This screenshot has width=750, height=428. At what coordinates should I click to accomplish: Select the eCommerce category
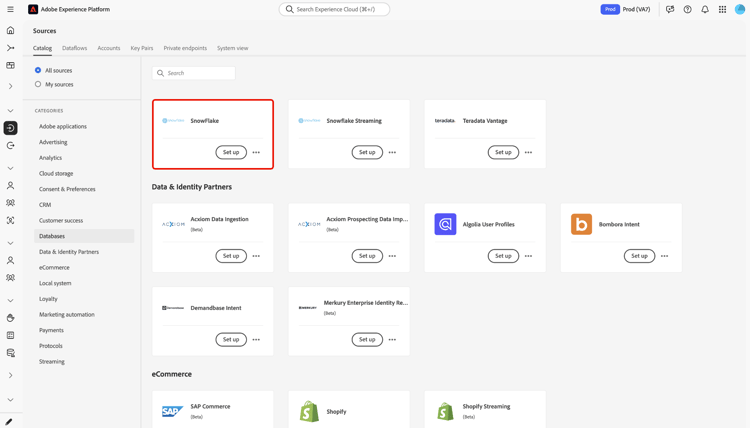[54, 268]
